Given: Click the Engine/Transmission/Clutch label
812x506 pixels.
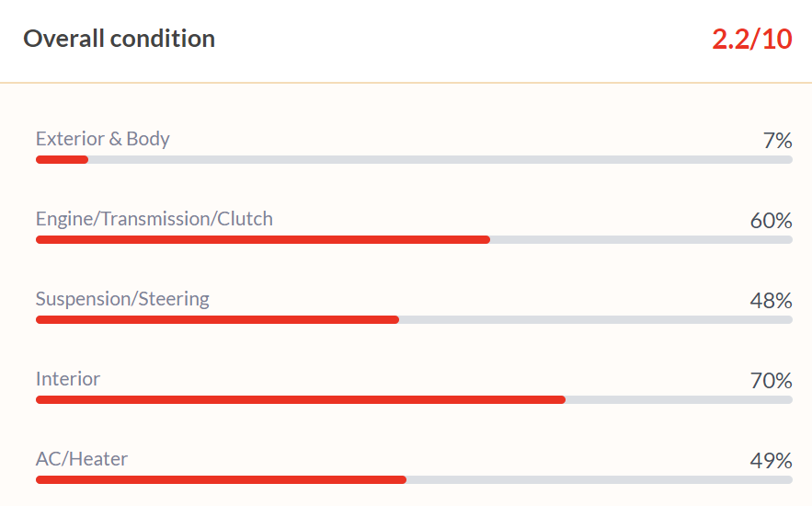Looking at the screenshot, I should click(154, 219).
